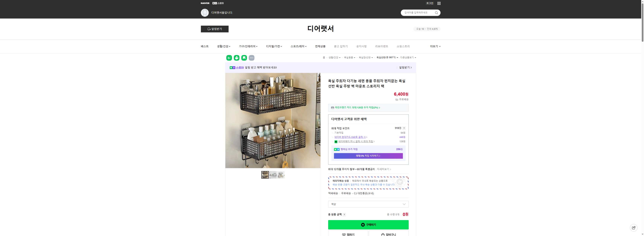Switch to the 전체상품 tab
Viewport: 644px width, 236px height.
(320, 46)
